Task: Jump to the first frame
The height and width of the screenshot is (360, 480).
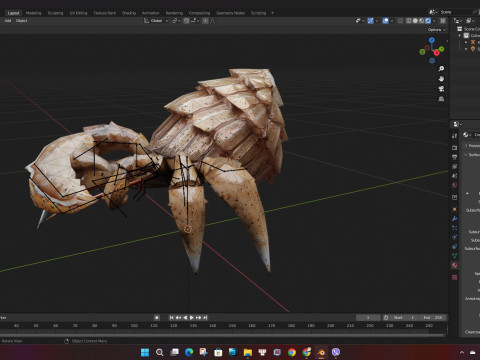Action: tap(171, 318)
